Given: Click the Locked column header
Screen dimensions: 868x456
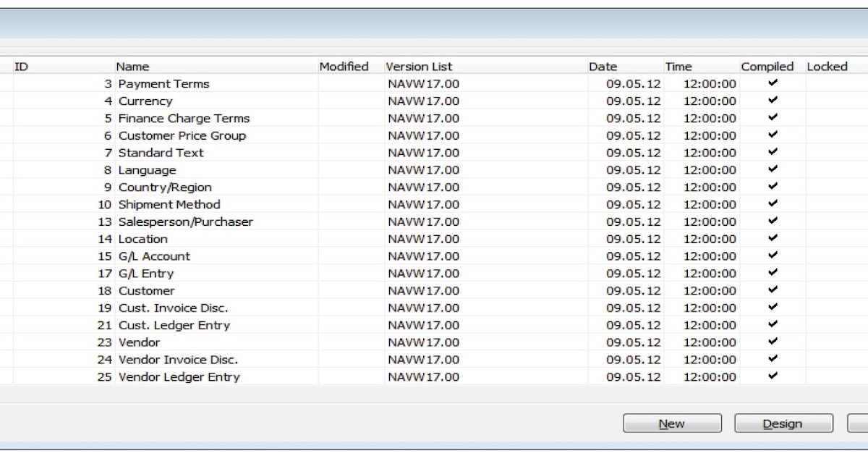Looking at the screenshot, I should (x=828, y=66).
